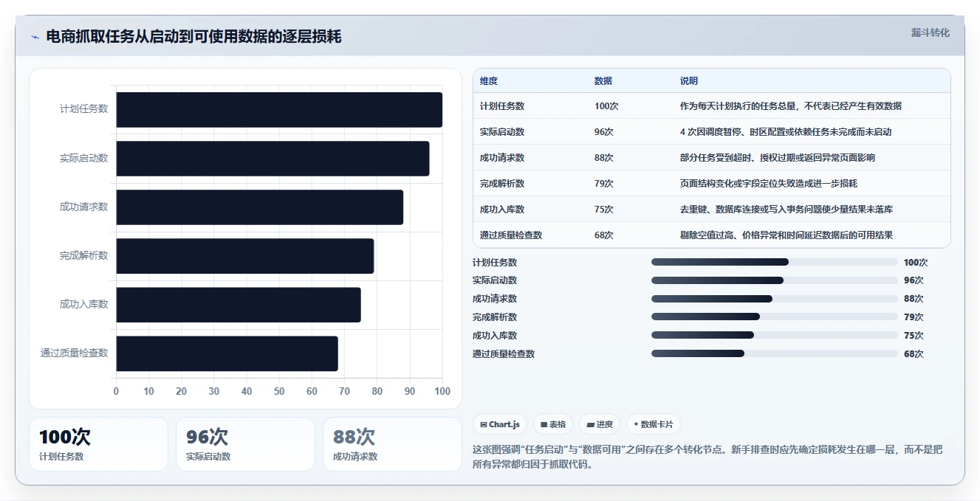Click the 完成解析数 y-axis label
Image resolution: width=980 pixels, height=501 pixels.
point(84,255)
